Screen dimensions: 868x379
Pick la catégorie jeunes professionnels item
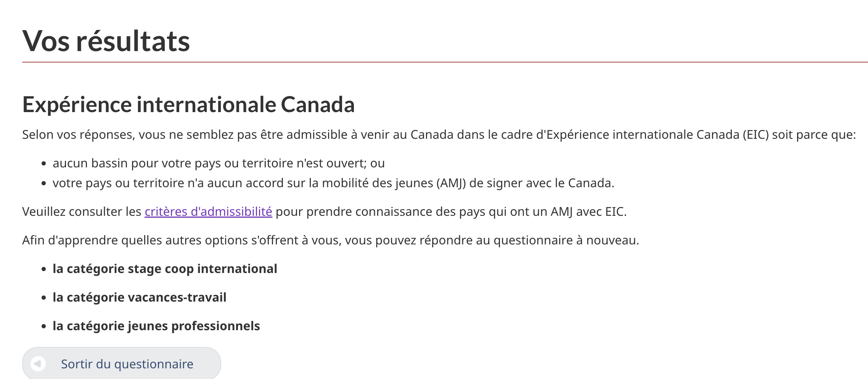coord(156,326)
